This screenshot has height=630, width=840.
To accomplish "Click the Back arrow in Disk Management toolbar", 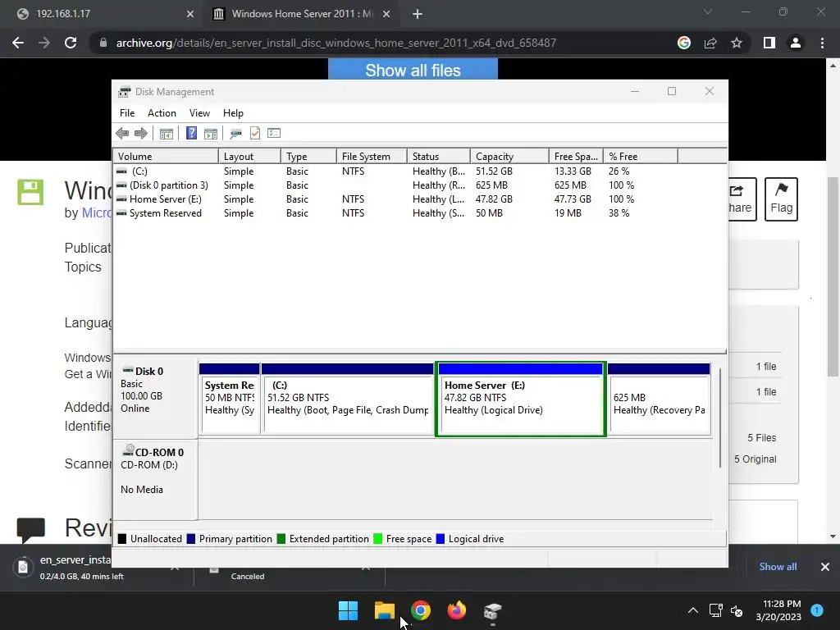I will pyautogui.click(x=122, y=134).
